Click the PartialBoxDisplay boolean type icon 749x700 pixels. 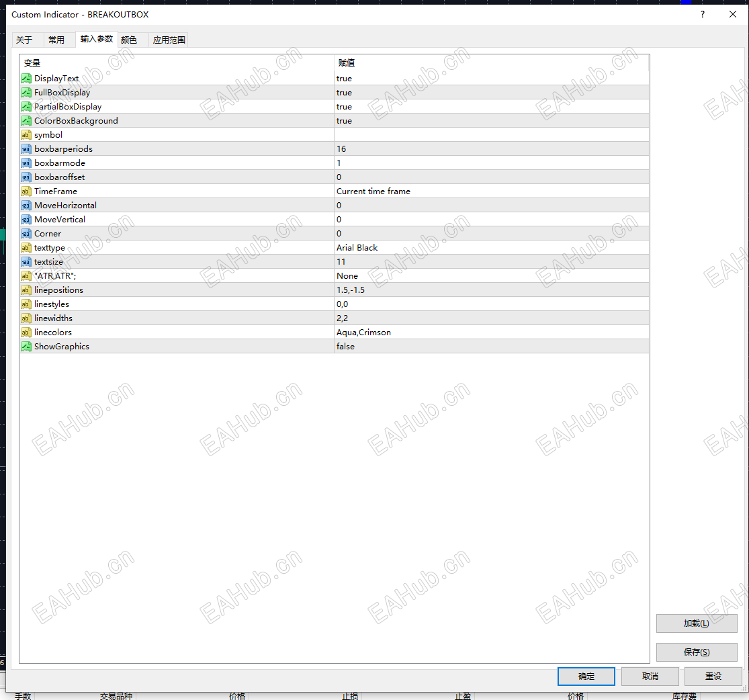click(x=26, y=107)
